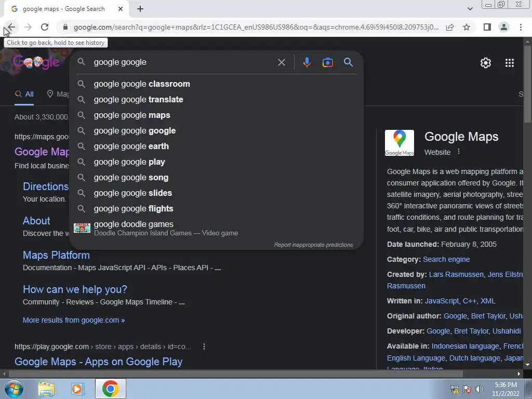This screenshot has width=532, height=399.
Task: Click the Google Maps knowledge panel logo
Action: (x=400, y=143)
